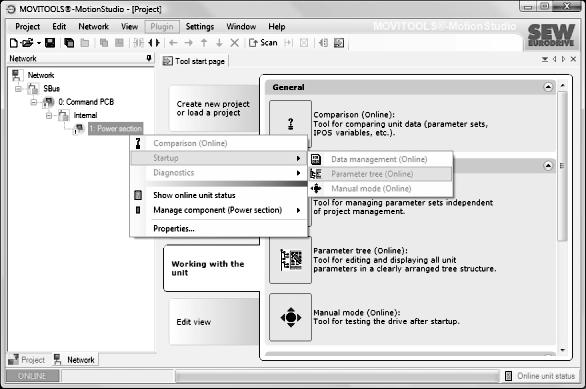The height and width of the screenshot is (389, 586).
Task: Click the Open project folder icon
Action: (27, 43)
